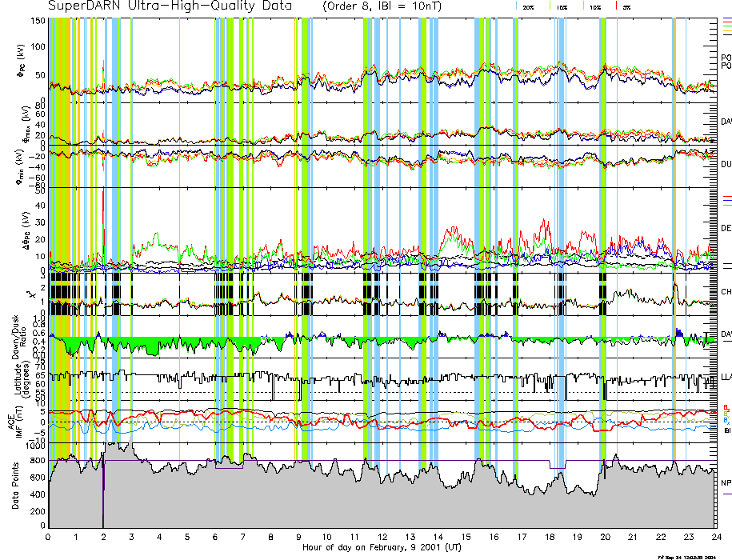This screenshot has height=560, width=732.
Task: Click the timestamp in the bottom-right corner
Action: (x=686, y=557)
